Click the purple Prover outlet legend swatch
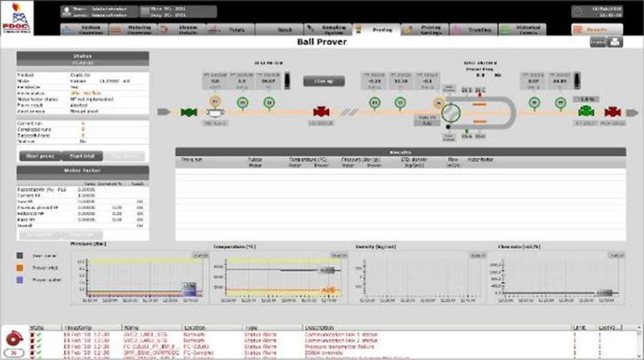The width and height of the screenshot is (644, 360). (21, 281)
